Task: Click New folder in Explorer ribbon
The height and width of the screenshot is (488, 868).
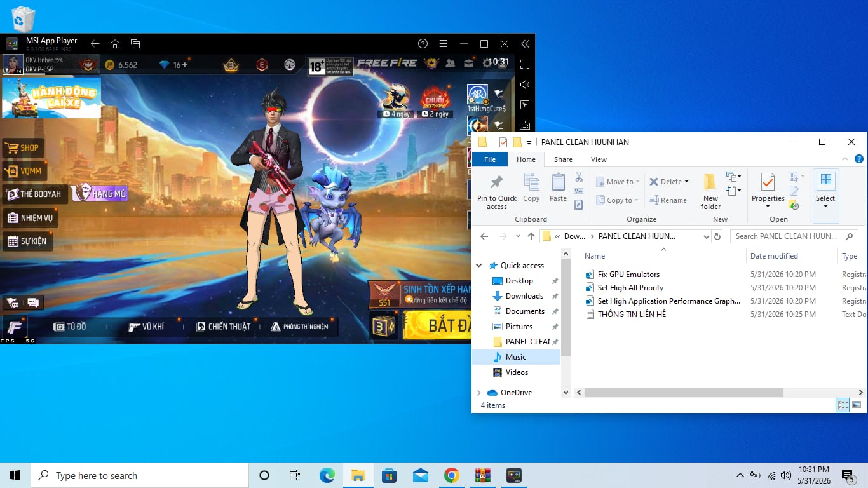Action: click(710, 191)
